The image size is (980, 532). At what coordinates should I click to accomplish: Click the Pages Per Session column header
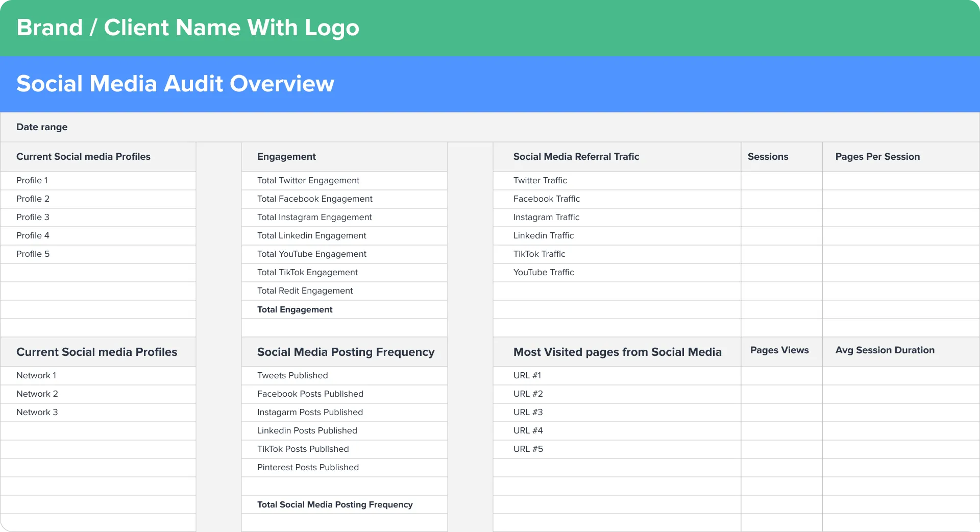point(877,157)
